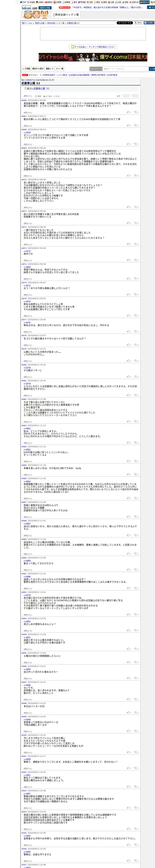Follow the >>894 reply anchor in post #896

pos(27,669)
